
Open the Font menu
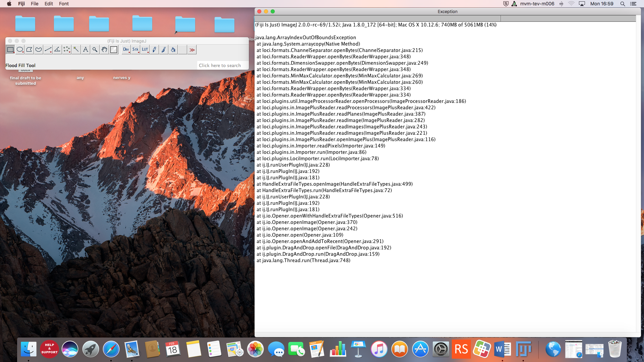[63, 4]
